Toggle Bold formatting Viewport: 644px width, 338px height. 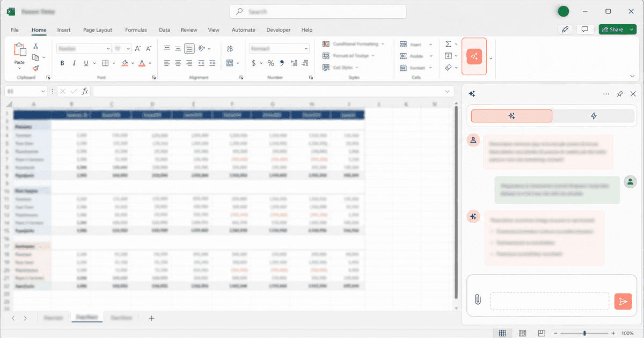pyautogui.click(x=62, y=63)
